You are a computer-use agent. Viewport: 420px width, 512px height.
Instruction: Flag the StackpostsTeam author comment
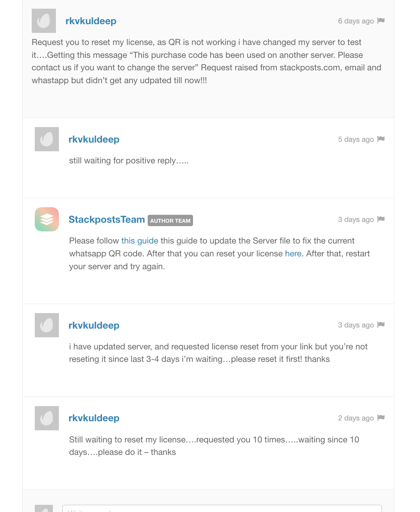pyautogui.click(x=381, y=219)
